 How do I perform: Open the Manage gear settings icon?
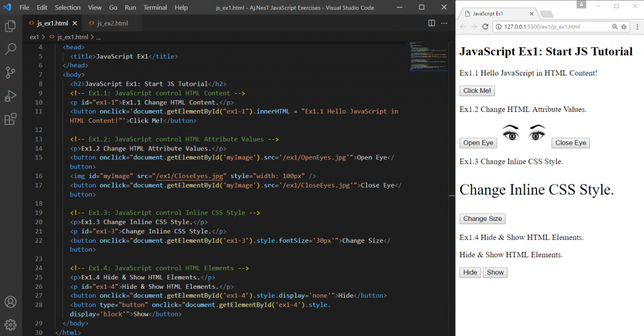(11, 325)
